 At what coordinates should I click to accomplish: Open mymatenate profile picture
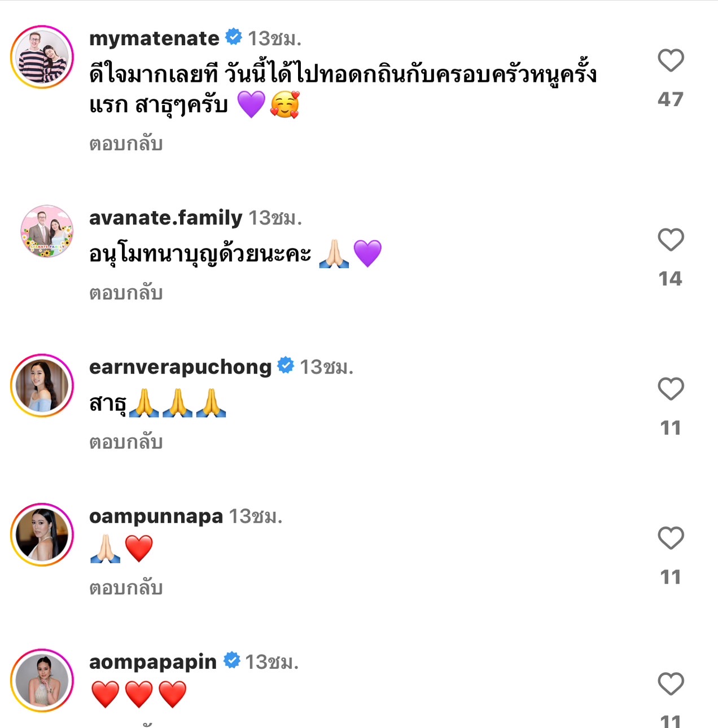(42, 57)
